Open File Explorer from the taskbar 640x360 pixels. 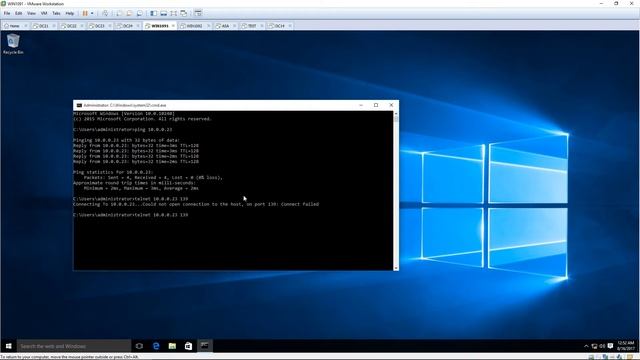coord(172,346)
